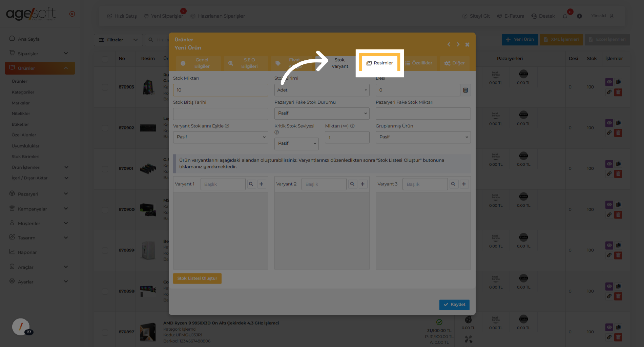This screenshot has height=347, width=644.
Task: Click the notifications bell icon
Action: pos(565,16)
